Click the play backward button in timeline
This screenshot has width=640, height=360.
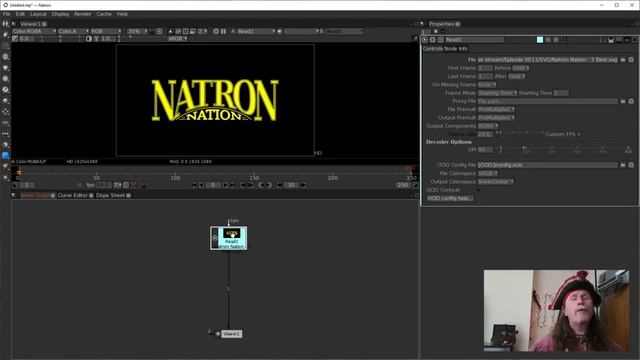click(201, 185)
